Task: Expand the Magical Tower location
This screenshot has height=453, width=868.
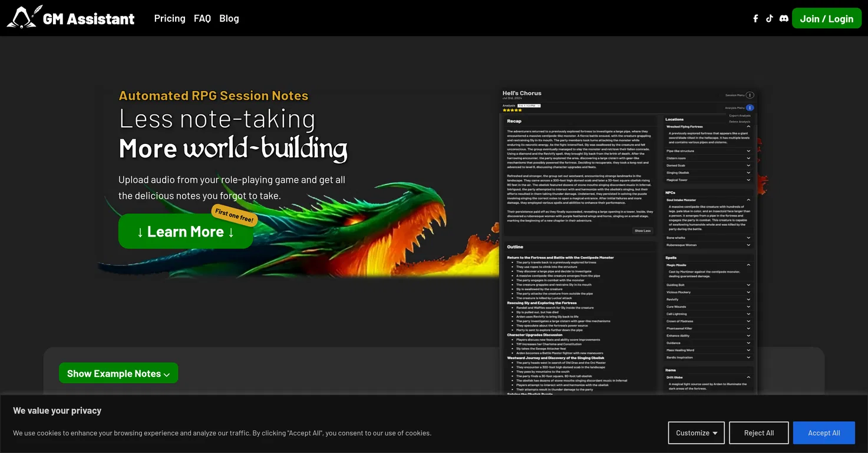Action: [748, 180]
